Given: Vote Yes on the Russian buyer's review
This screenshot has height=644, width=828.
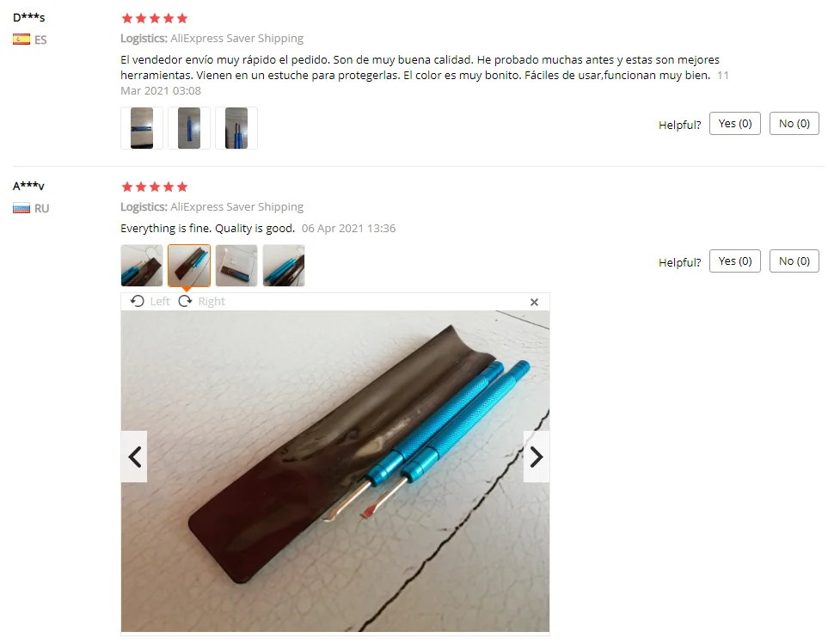Looking at the screenshot, I should pyautogui.click(x=735, y=261).
